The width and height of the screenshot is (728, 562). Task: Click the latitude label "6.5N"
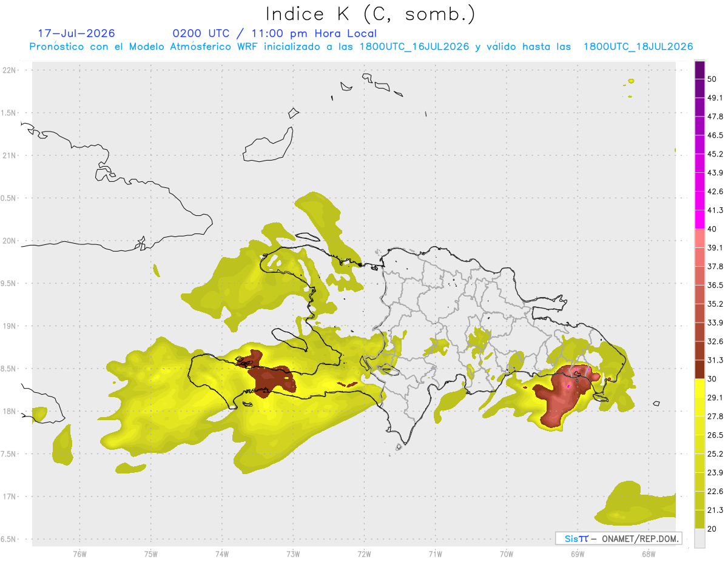[x=9, y=540]
